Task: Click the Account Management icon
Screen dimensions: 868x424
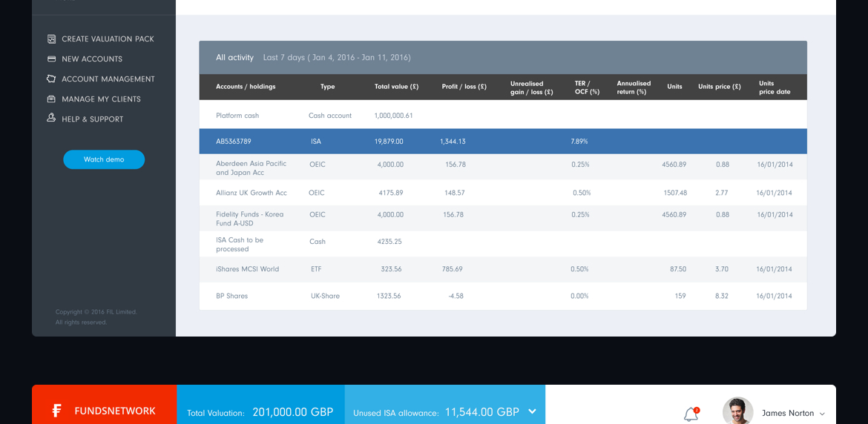Action: [51, 79]
